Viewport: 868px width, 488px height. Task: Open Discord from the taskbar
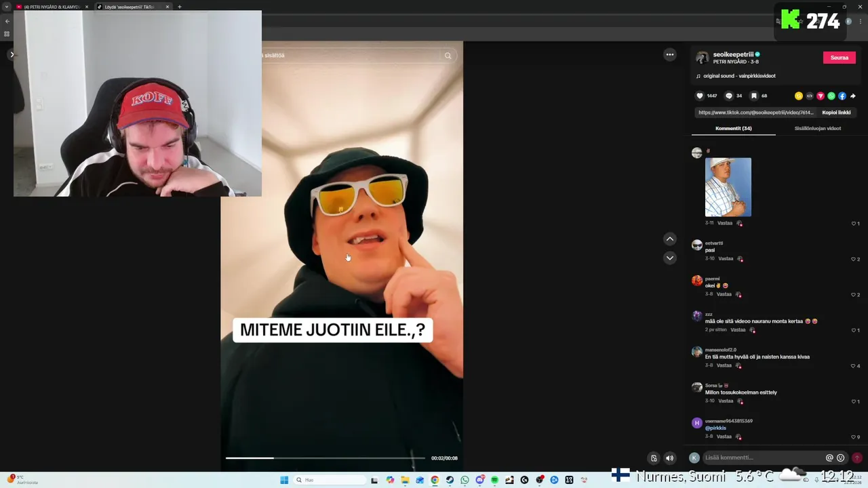(x=480, y=480)
